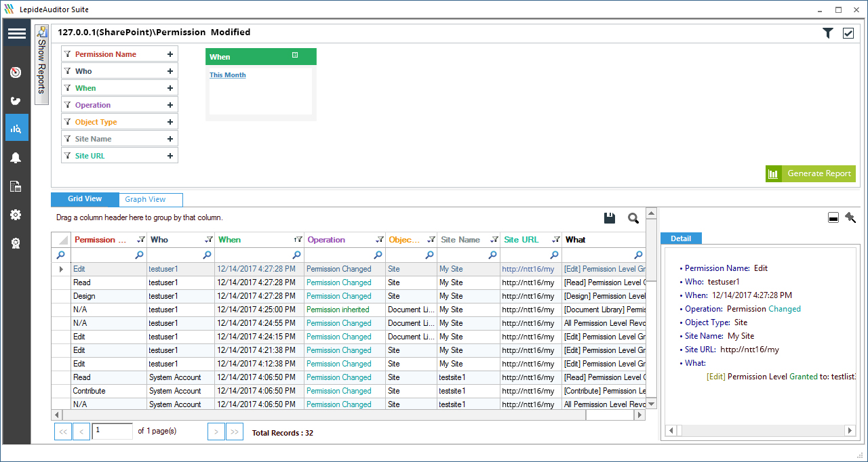Click the Who column search field
868x462 pixels.
point(180,255)
